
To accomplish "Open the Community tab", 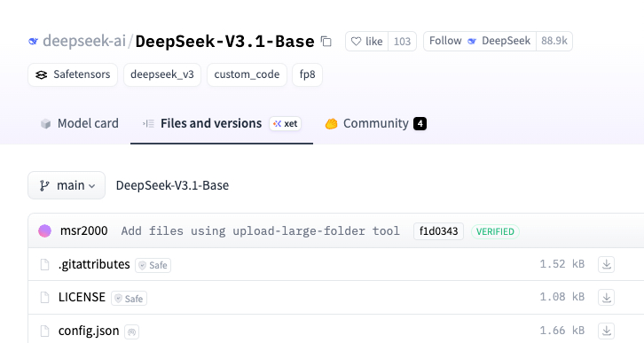I will pos(376,123).
